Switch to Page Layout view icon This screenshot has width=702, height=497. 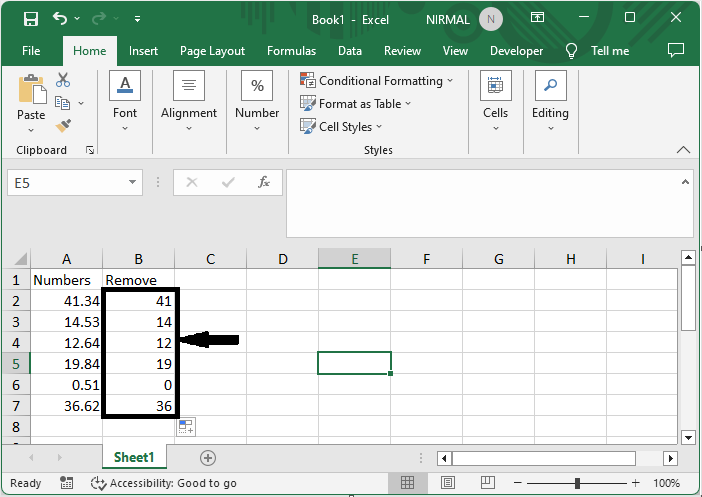click(447, 482)
